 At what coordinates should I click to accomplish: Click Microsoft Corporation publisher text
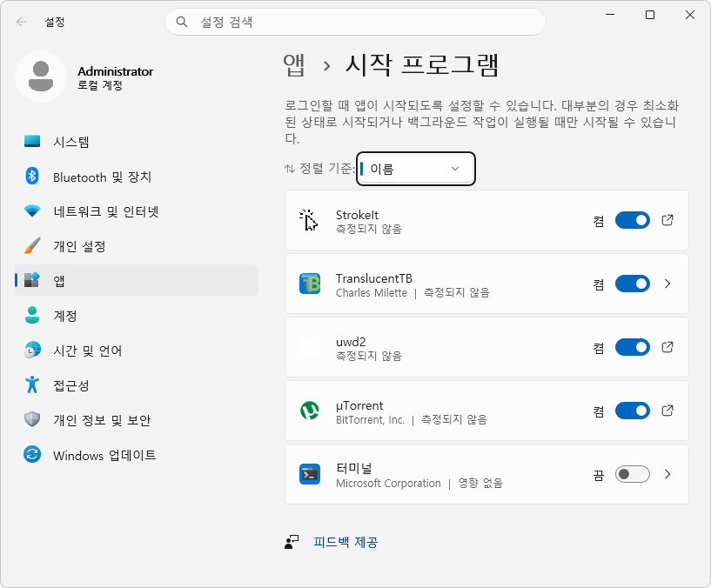tap(388, 484)
